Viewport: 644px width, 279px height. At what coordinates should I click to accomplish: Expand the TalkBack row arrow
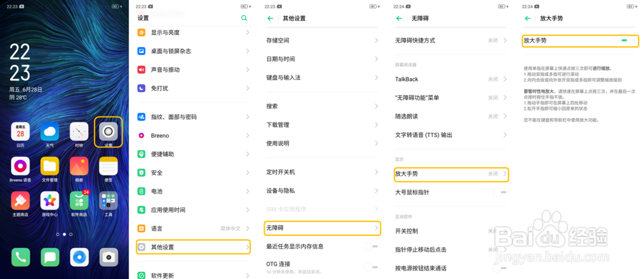coord(506,79)
